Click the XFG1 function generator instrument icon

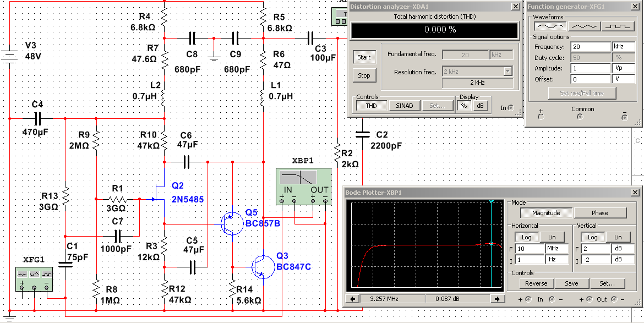point(34,280)
